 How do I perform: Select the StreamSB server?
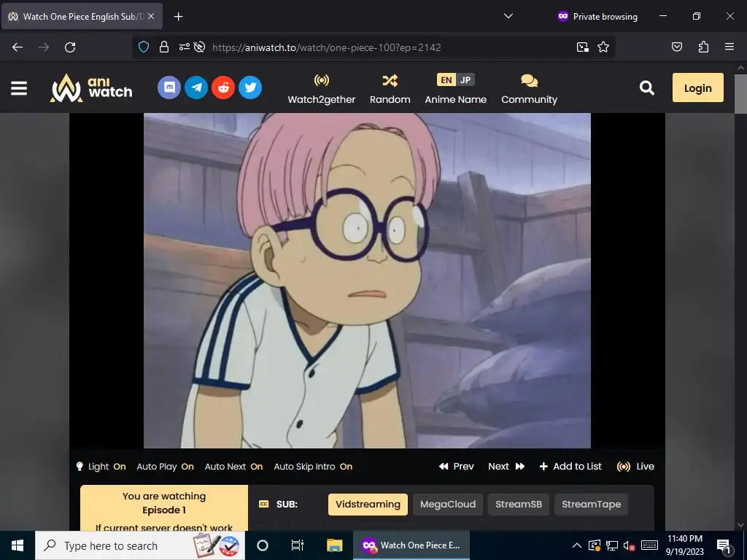coord(519,505)
